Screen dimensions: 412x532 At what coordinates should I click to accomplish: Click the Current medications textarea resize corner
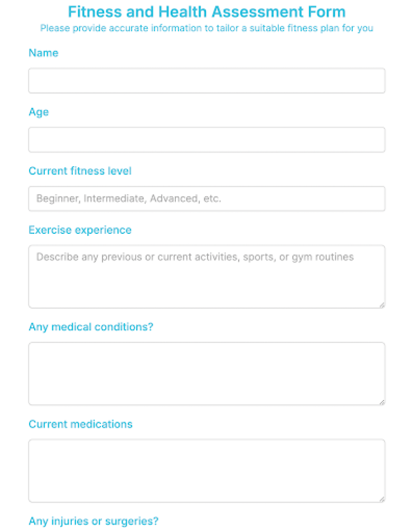(382, 499)
